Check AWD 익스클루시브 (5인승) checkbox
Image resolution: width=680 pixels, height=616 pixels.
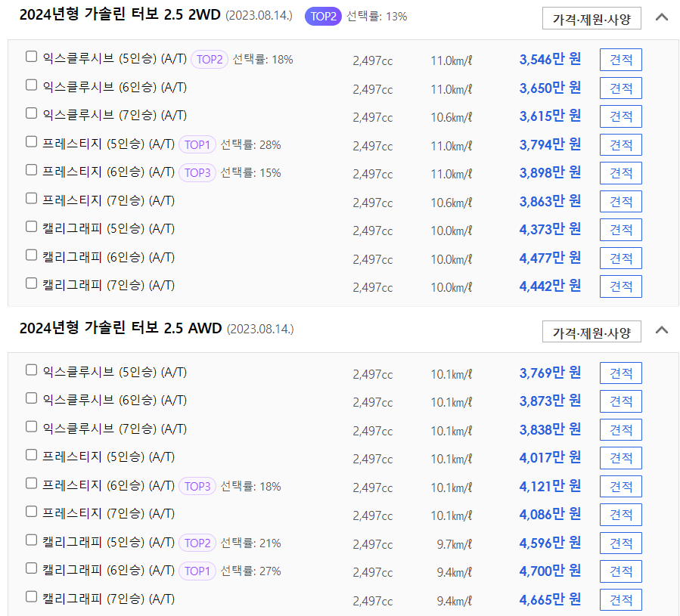(31, 370)
